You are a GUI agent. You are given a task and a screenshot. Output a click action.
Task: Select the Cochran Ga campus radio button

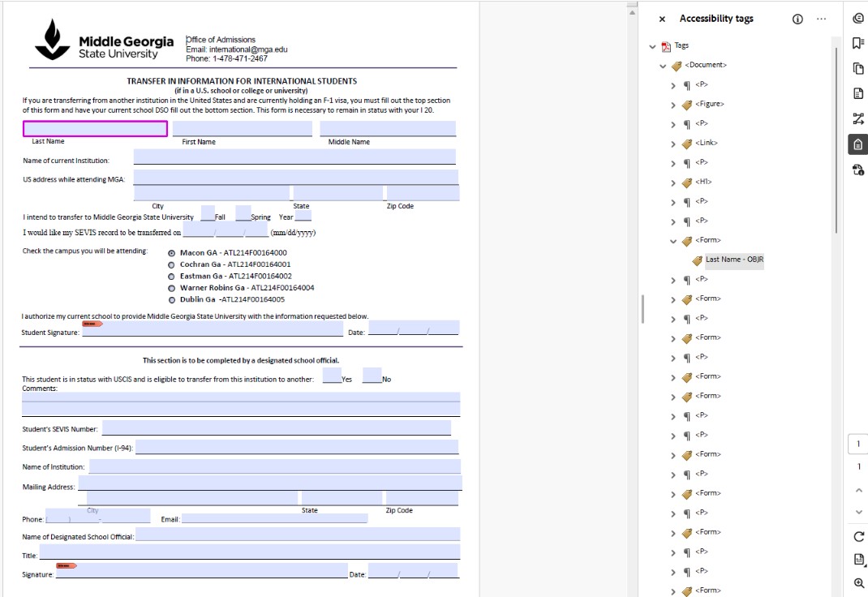pyautogui.click(x=171, y=264)
